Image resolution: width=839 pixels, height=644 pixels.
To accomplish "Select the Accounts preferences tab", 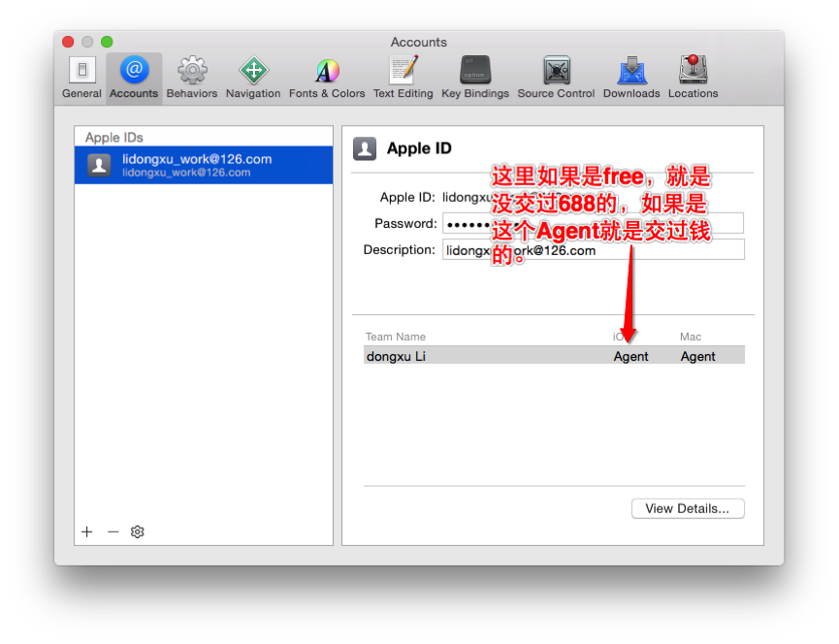I will click(134, 79).
